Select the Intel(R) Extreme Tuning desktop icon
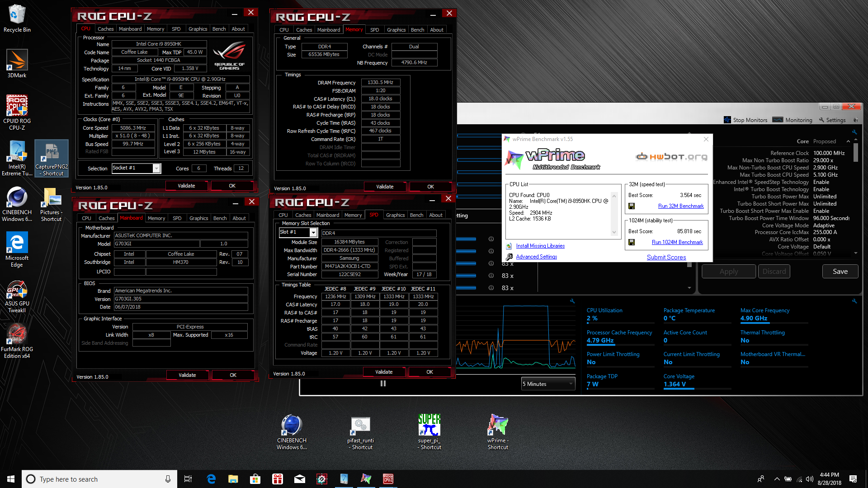The width and height of the screenshot is (868, 488). [17, 158]
